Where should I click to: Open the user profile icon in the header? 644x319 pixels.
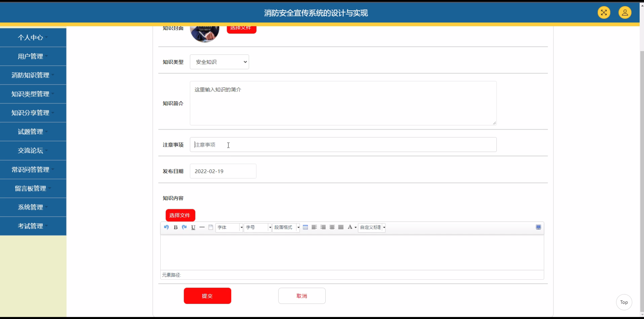click(625, 13)
